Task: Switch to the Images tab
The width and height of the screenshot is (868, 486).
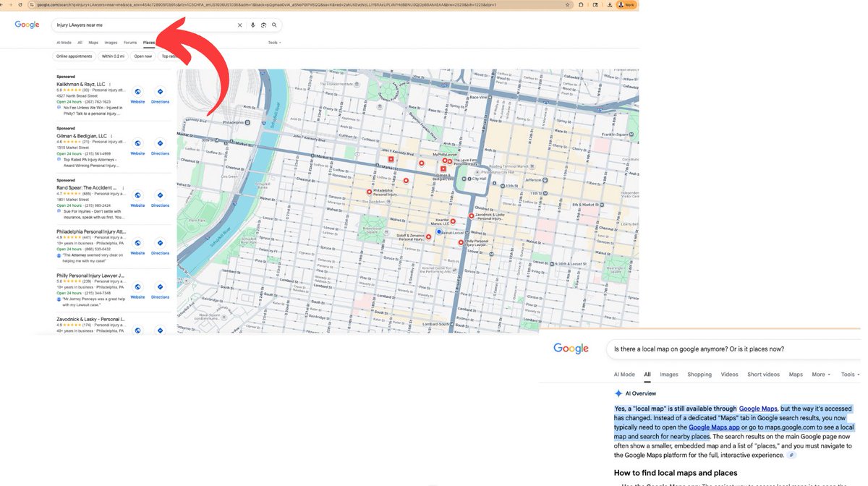Action: point(110,42)
